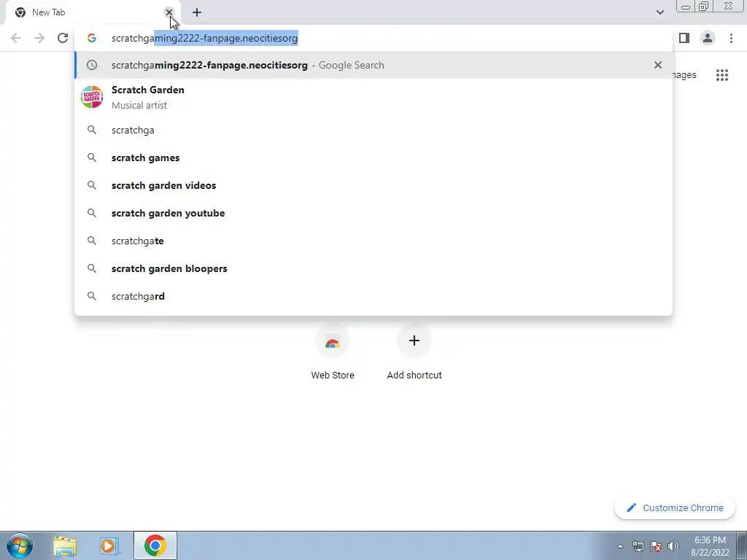747x560 pixels.
Task: Choose 'scratch garden youtube' suggestion
Action: 373,213
